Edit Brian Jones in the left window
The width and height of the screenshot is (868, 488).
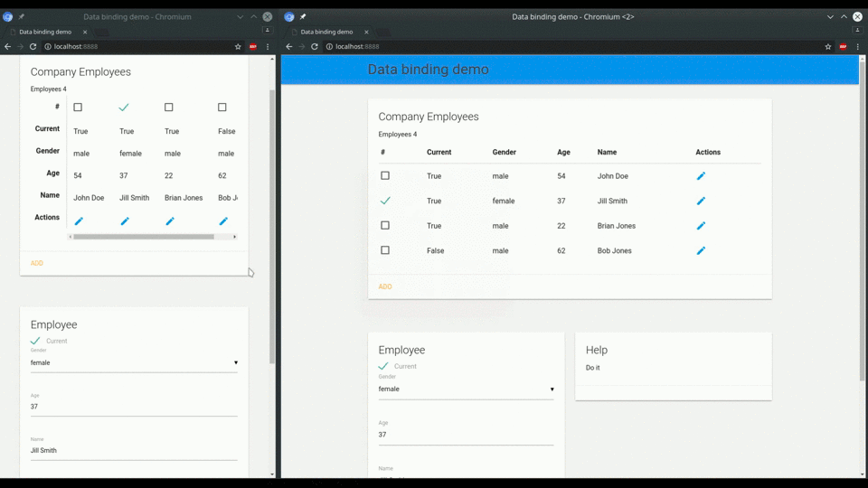(x=170, y=221)
